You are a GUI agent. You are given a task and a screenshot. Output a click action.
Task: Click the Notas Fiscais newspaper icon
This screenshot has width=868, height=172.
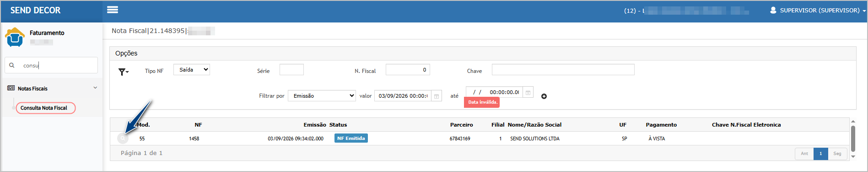pos(11,88)
